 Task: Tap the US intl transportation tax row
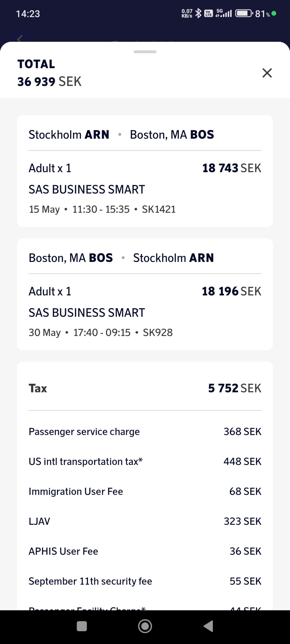click(x=145, y=462)
